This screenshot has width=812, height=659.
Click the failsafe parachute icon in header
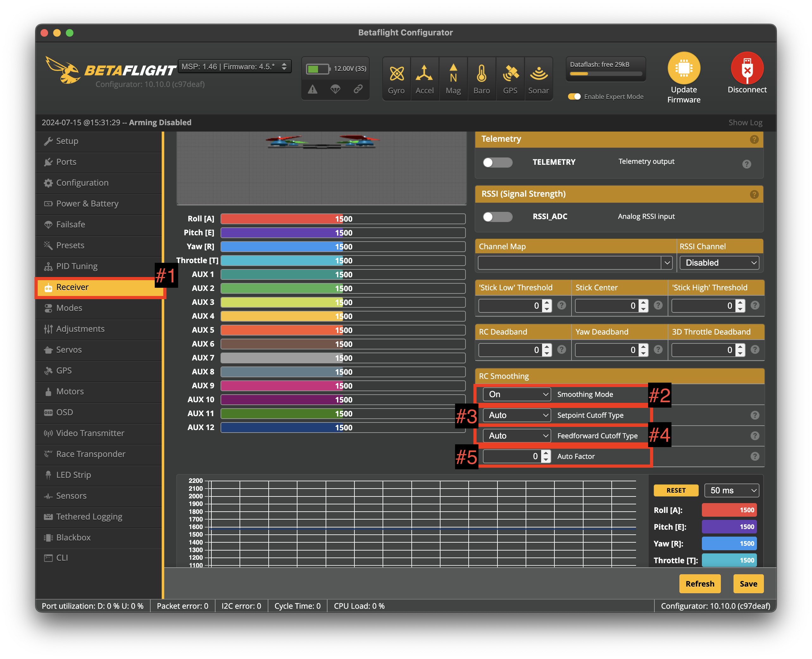tap(335, 89)
